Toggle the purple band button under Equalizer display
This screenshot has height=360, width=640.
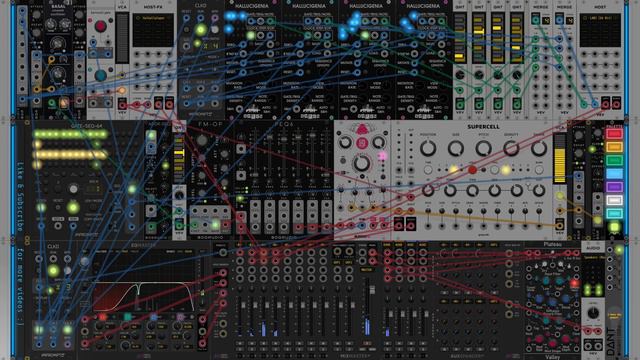point(180,316)
